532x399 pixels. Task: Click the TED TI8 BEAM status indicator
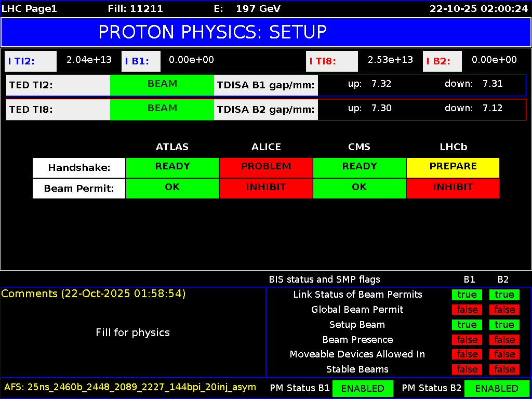coord(162,108)
